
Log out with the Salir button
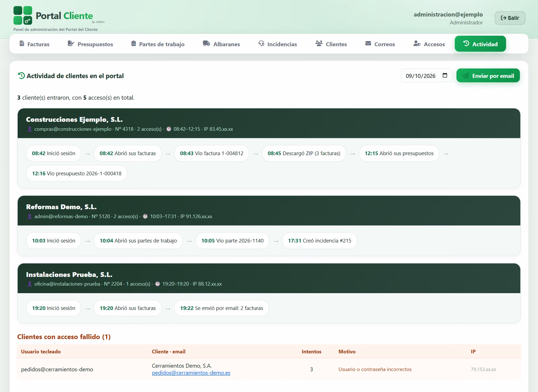coord(510,18)
